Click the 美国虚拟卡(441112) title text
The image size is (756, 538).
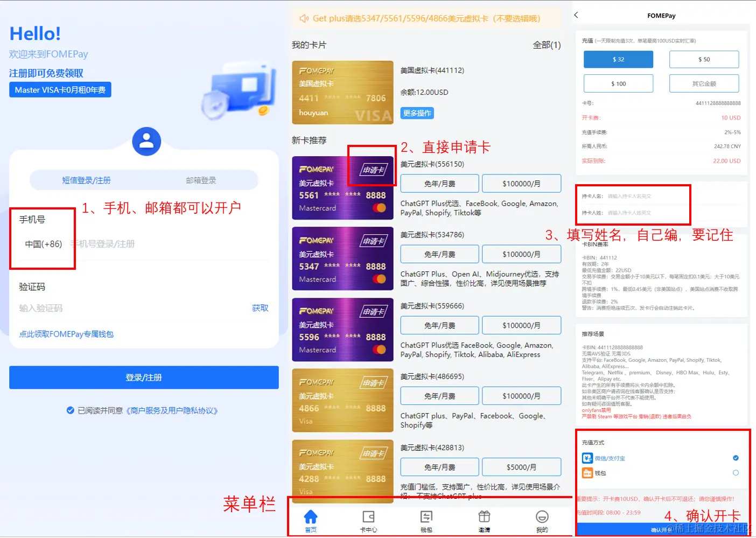click(x=432, y=71)
